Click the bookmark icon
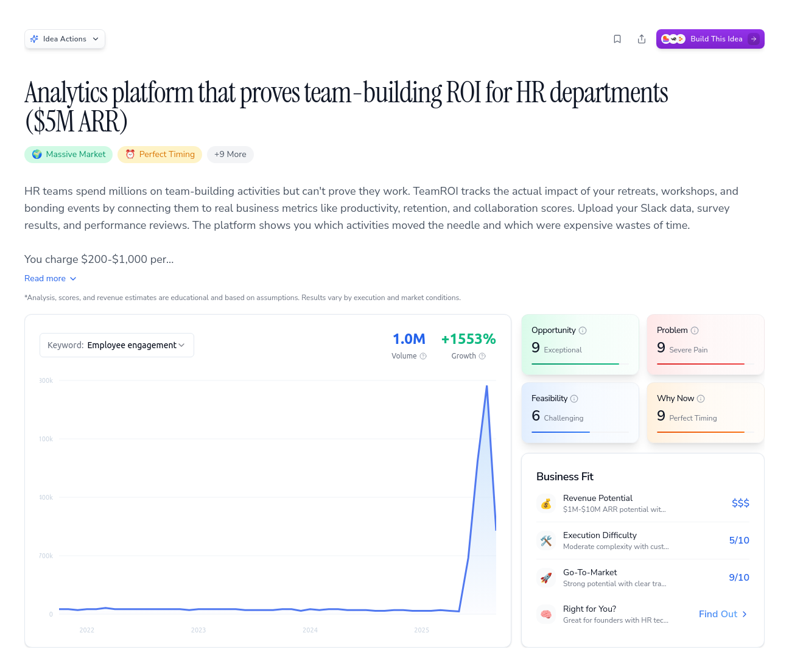The width and height of the screenshot is (789, 672). [x=617, y=38]
